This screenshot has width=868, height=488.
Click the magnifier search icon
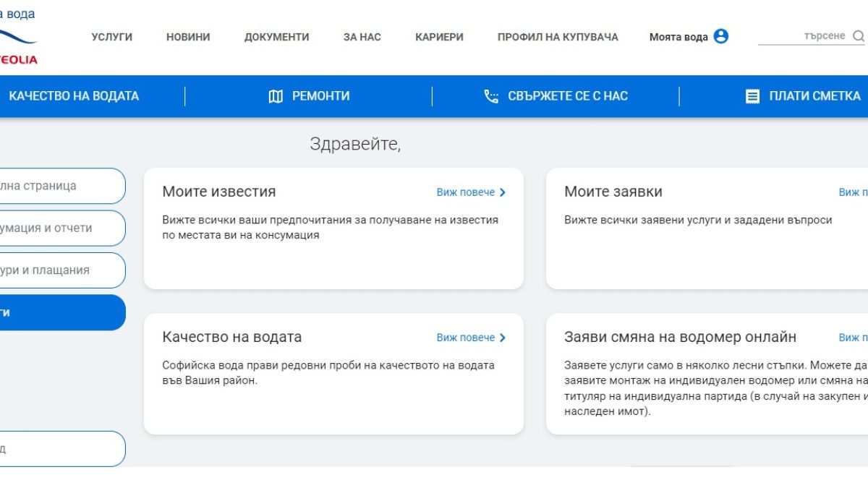[859, 36]
